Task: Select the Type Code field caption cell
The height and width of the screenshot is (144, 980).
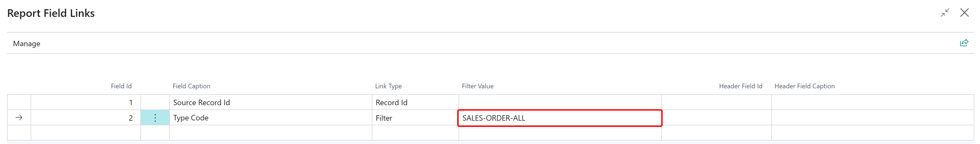Action: [x=270, y=118]
